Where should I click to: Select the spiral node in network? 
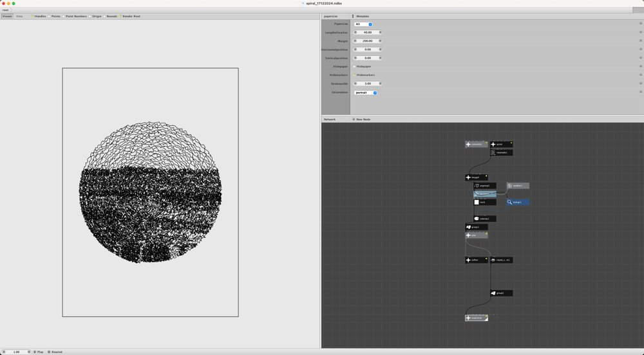[501, 144]
